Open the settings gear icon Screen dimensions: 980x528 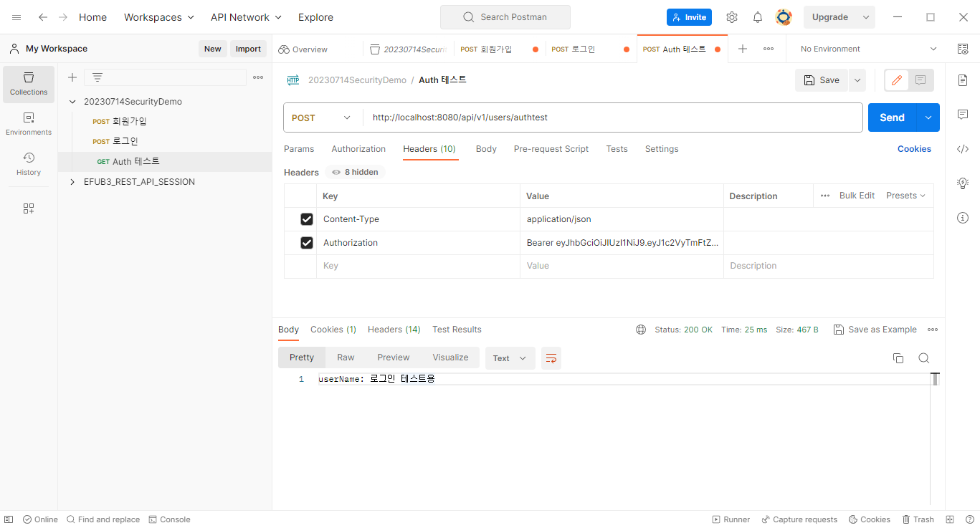click(x=732, y=17)
